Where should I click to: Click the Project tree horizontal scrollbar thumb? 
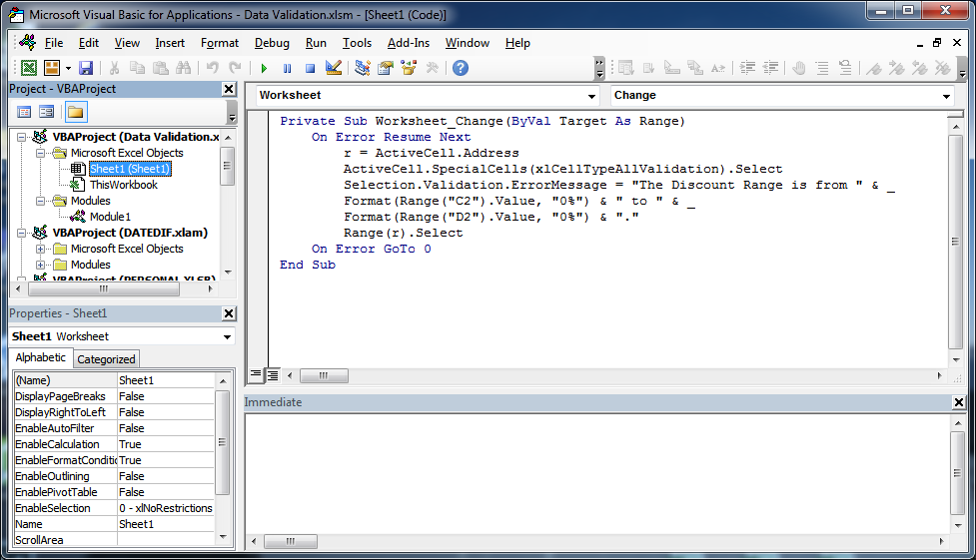point(104,288)
